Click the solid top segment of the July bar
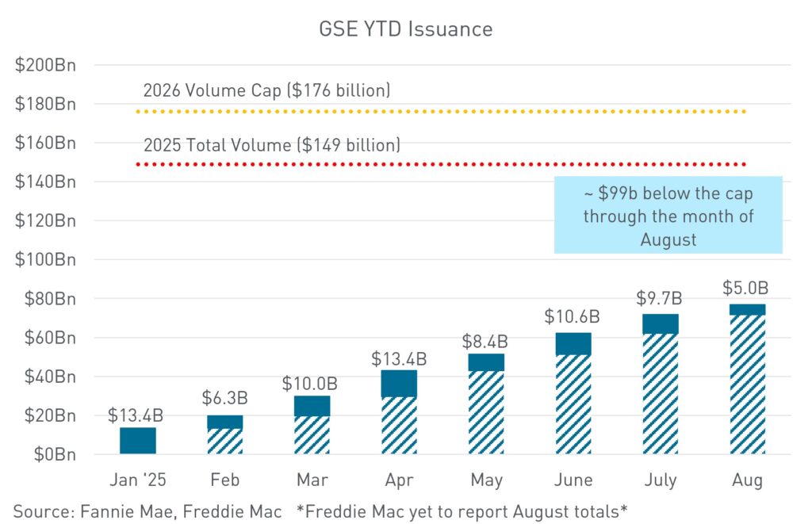This screenshot has width=812, height=524. point(661,324)
